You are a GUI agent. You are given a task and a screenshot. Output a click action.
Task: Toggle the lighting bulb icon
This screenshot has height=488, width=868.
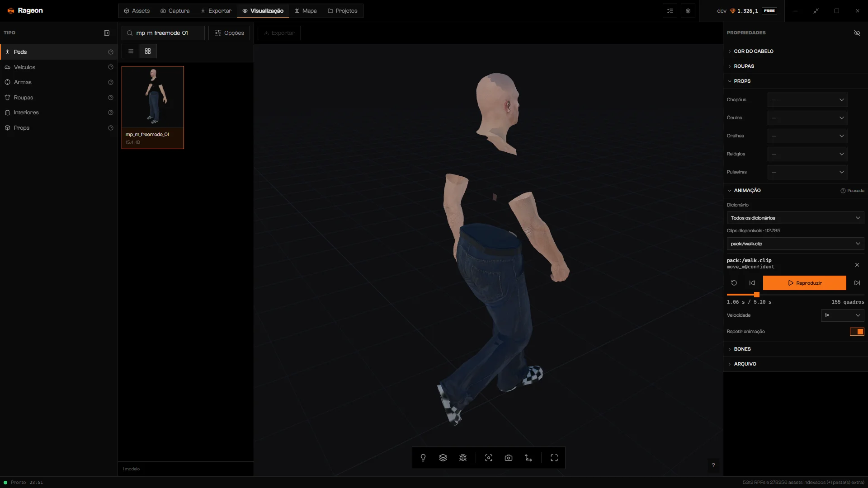(423, 458)
